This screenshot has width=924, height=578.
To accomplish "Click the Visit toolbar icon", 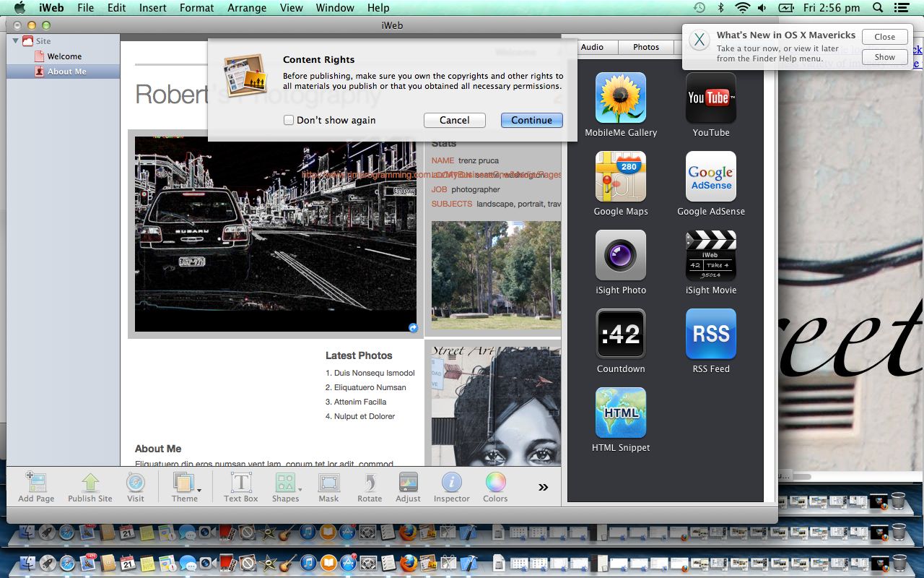I will tap(136, 483).
